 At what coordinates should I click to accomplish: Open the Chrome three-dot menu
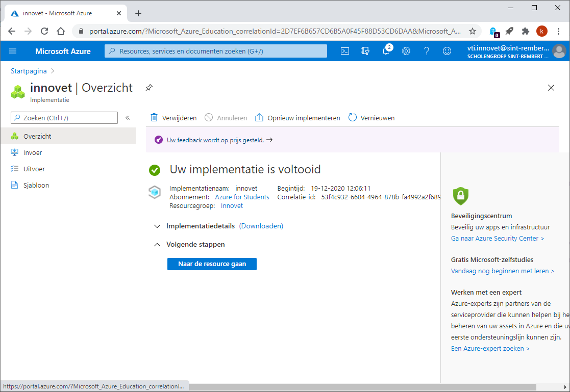[x=559, y=31]
